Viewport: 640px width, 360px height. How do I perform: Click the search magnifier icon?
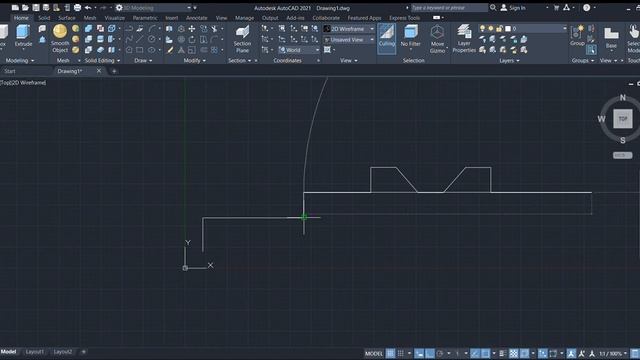[x=493, y=7]
